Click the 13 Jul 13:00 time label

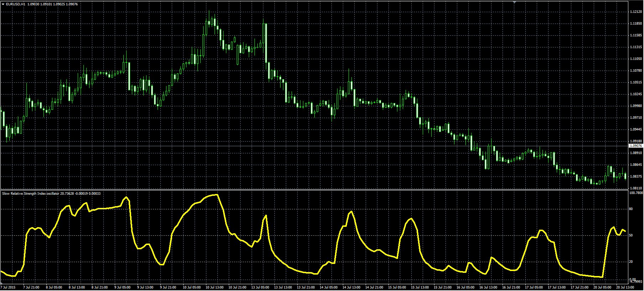(x=283, y=287)
